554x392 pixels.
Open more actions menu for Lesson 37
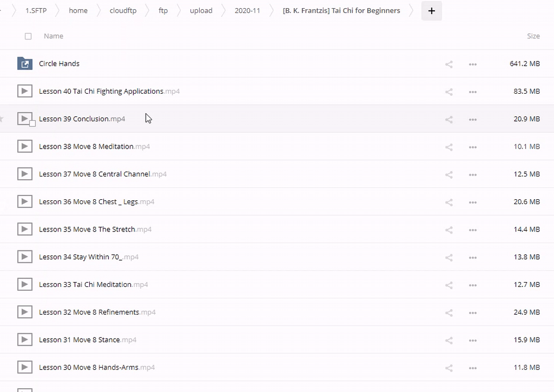coord(472,175)
